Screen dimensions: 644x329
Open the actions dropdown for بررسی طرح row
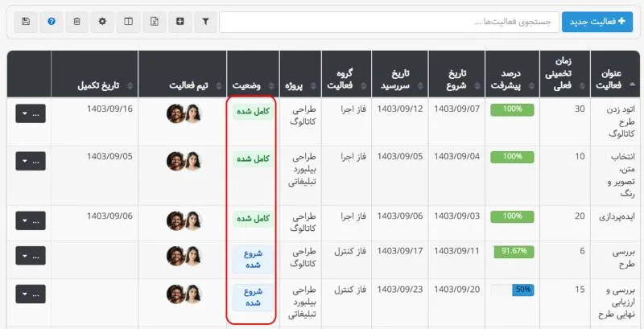click(31, 256)
